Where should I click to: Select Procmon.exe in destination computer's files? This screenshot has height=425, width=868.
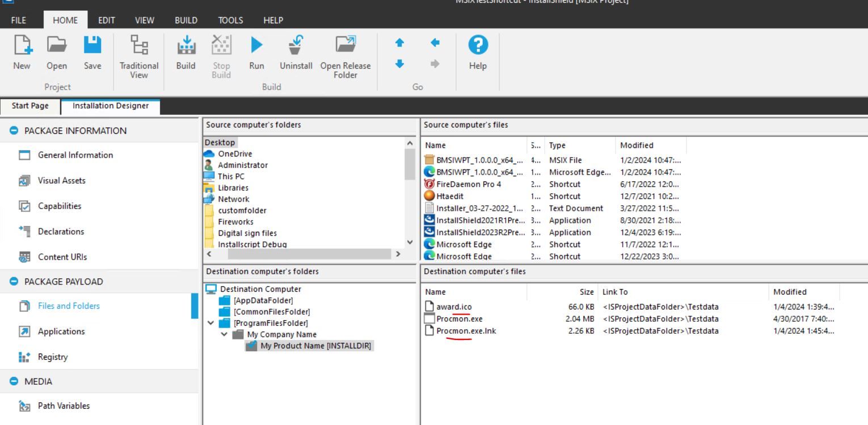point(457,318)
